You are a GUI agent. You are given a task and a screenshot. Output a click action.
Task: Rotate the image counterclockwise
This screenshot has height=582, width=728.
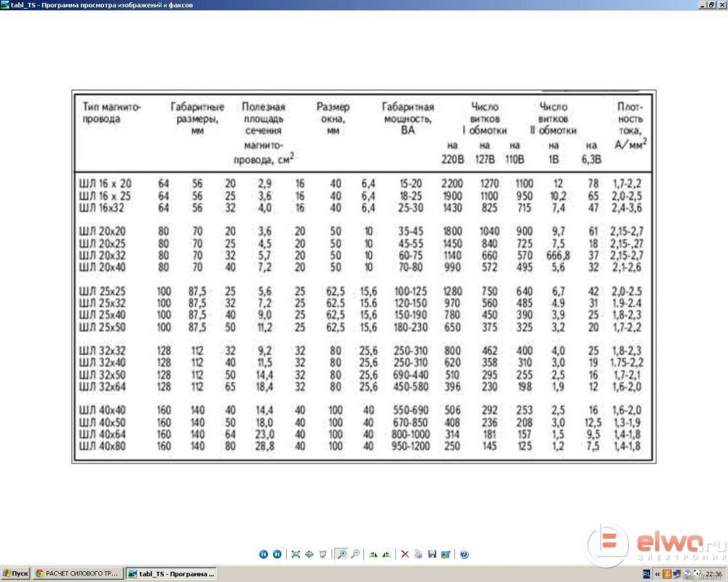click(x=387, y=554)
